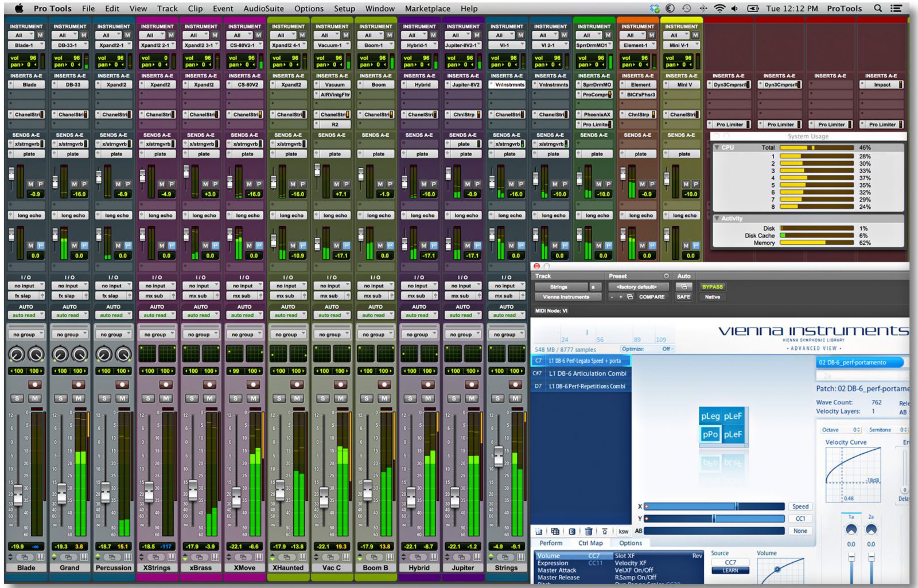
Task: Click the ksw icon in Vienna matrix toolbar
Action: coord(623,532)
